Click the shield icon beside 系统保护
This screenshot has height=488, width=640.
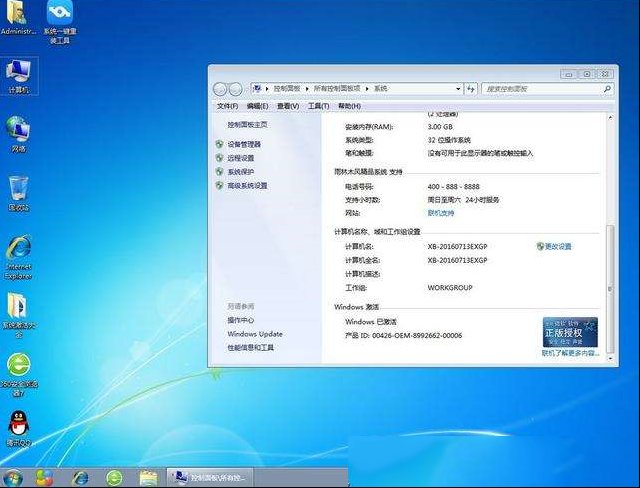click(x=220, y=172)
